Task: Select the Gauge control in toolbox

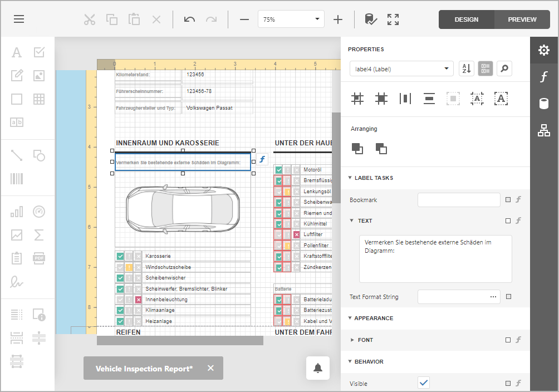Action: coord(39,212)
